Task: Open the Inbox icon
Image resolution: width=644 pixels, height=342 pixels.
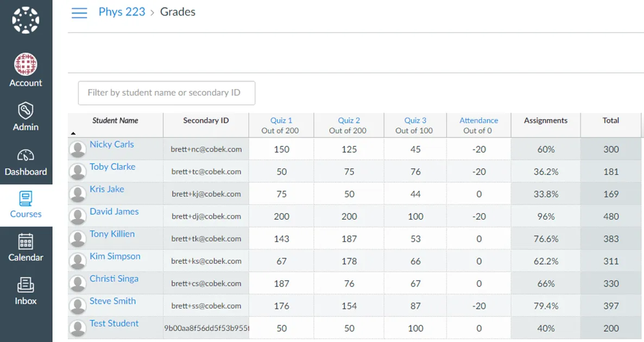Action: click(26, 285)
